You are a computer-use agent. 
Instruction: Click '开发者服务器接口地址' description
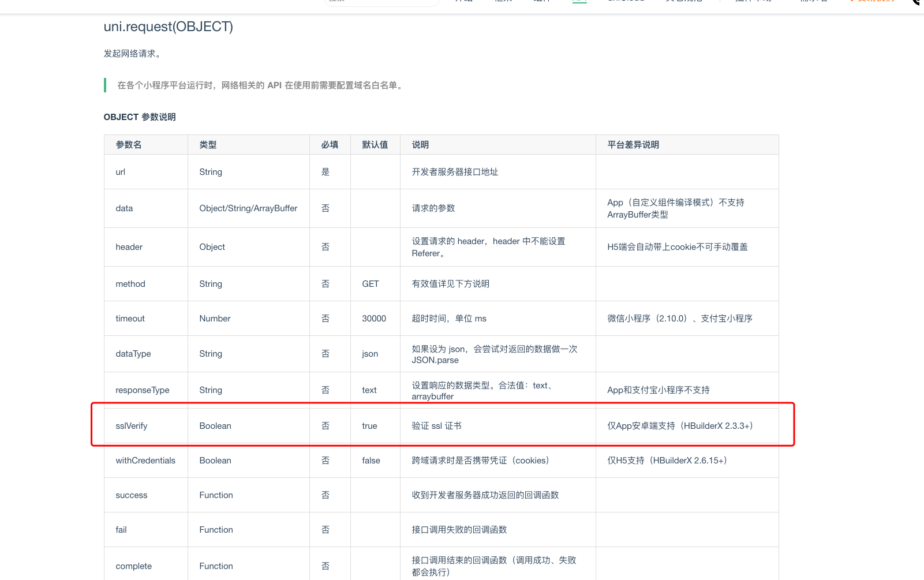click(455, 172)
